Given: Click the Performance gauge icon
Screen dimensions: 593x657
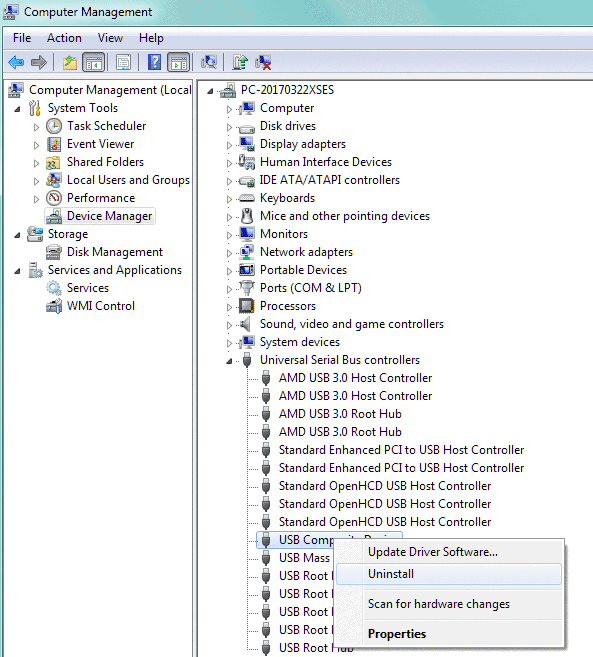Looking at the screenshot, I should point(54,198).
